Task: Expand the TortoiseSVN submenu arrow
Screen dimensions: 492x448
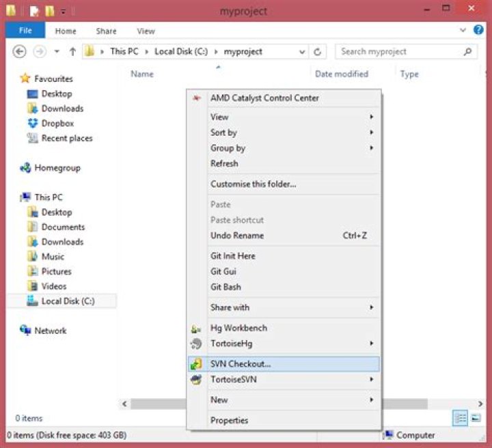Action: coord(372,379)
